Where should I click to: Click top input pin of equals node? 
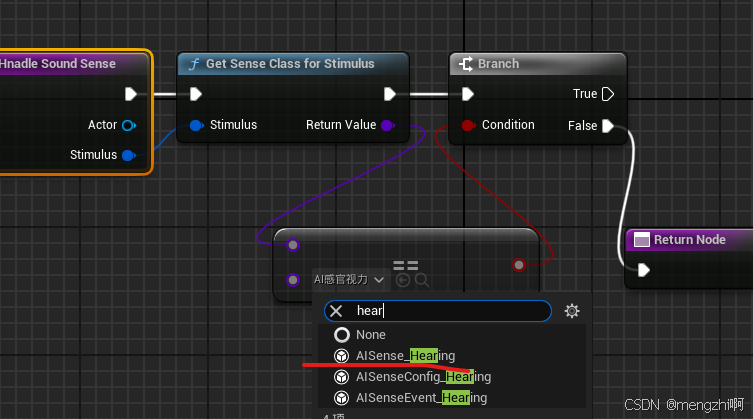(x=293, y=245)
